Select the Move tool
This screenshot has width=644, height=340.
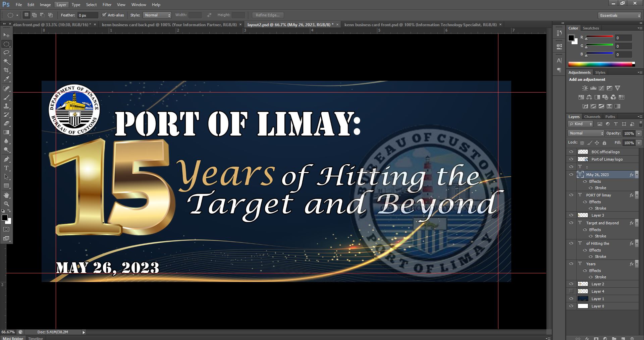(x=6, y=35)
